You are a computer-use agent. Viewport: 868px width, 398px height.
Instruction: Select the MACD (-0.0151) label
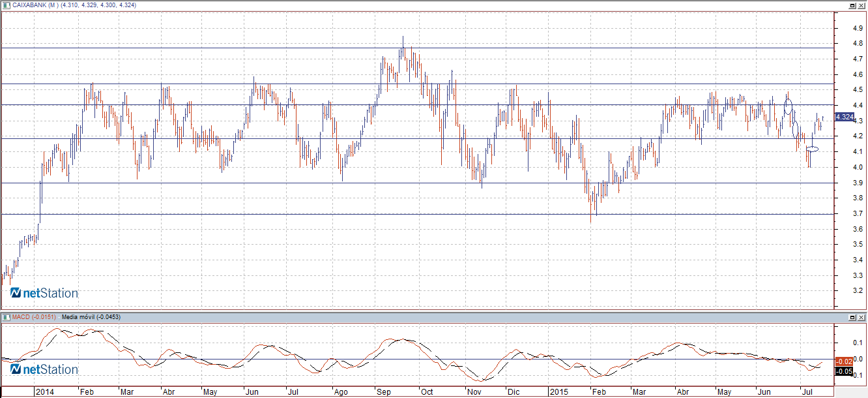[x=34, y=317]
